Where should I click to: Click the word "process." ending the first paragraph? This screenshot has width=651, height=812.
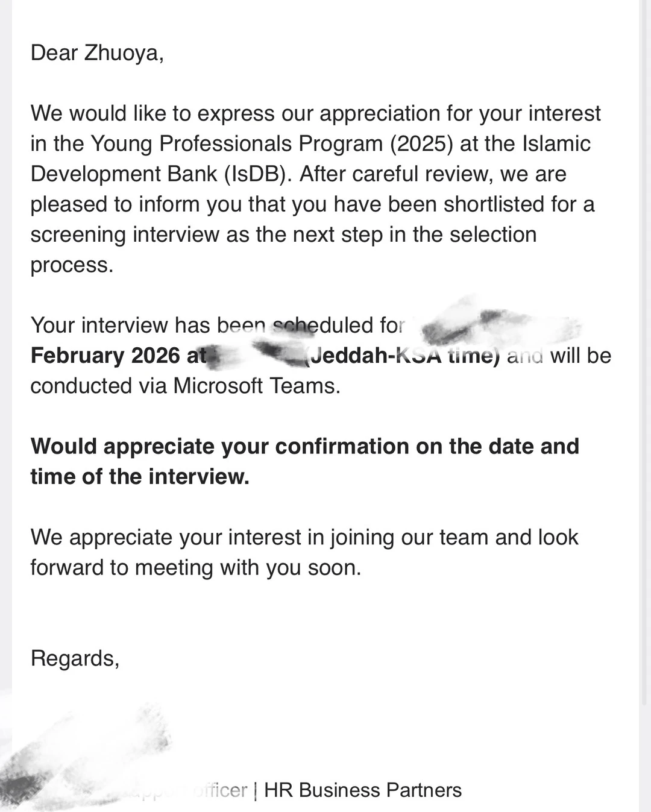coord(72,265)
